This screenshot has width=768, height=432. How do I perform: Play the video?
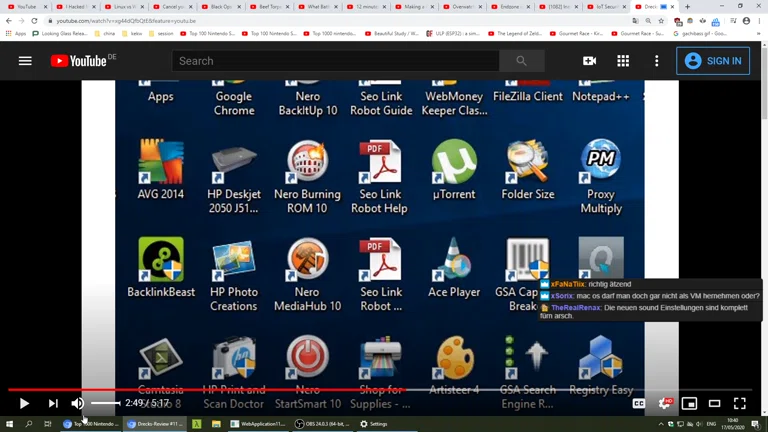click(24, 403)
